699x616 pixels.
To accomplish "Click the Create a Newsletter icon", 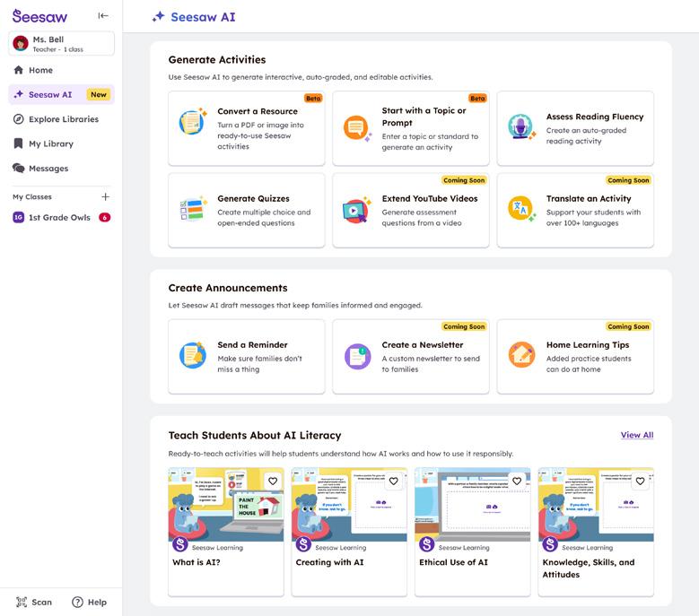I will [357, 356].
